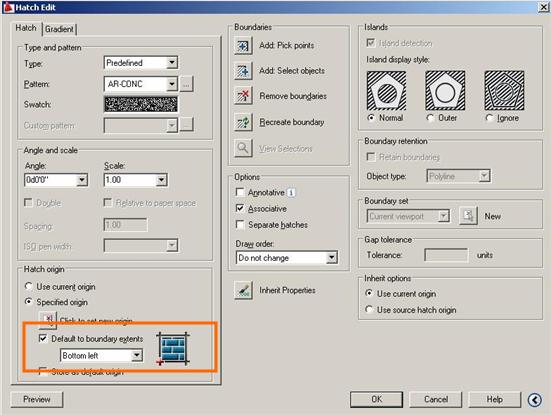
Task: Select Use current origin under Inherit options
Action: point(369,293)
